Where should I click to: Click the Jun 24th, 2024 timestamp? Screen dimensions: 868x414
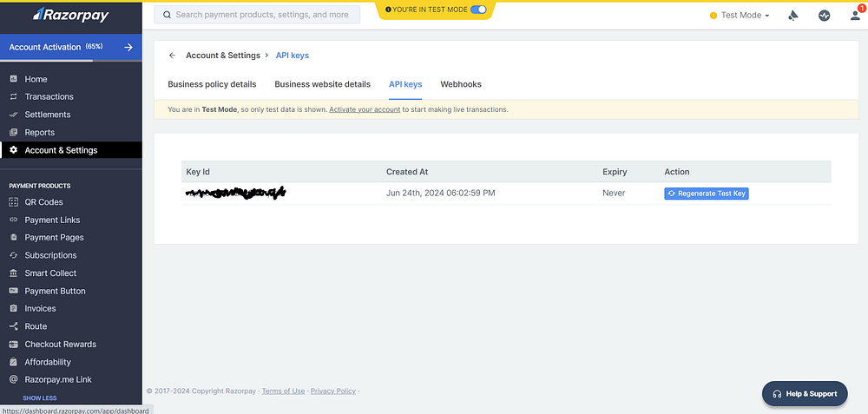click(x=441, y=194)
